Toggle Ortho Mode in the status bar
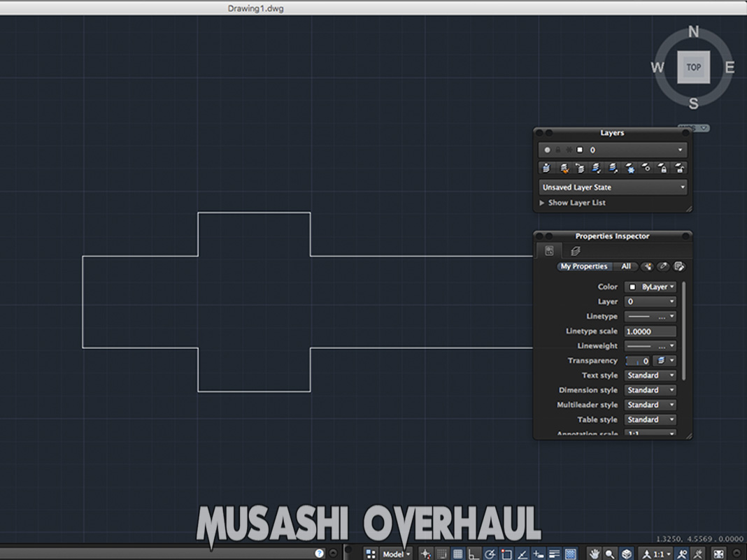This screenshot has width=747, height=560. tap(474, 554)
